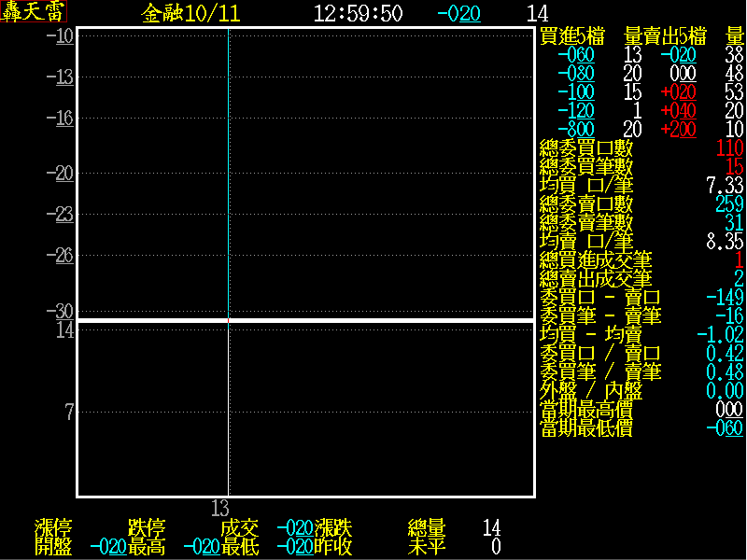Select the +020 ask price level
Viewport: 747px width, 560px height.
click(x=678, y=92)
